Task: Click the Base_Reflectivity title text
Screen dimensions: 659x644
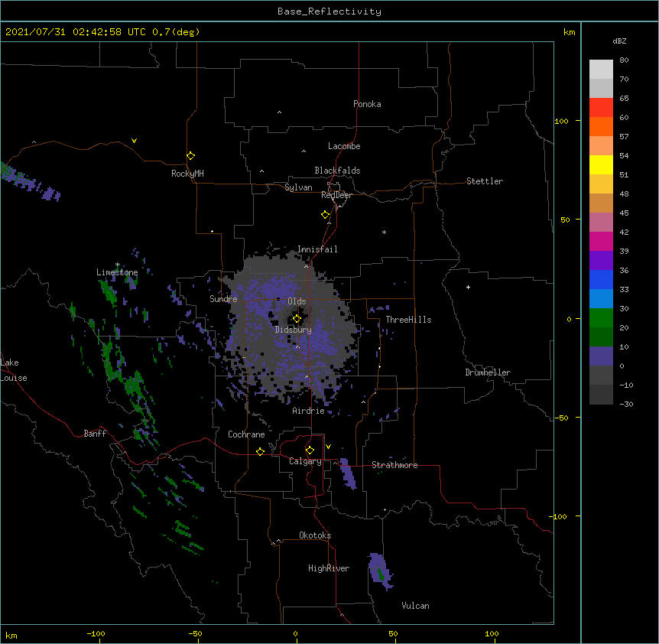Action: (329, 11)
